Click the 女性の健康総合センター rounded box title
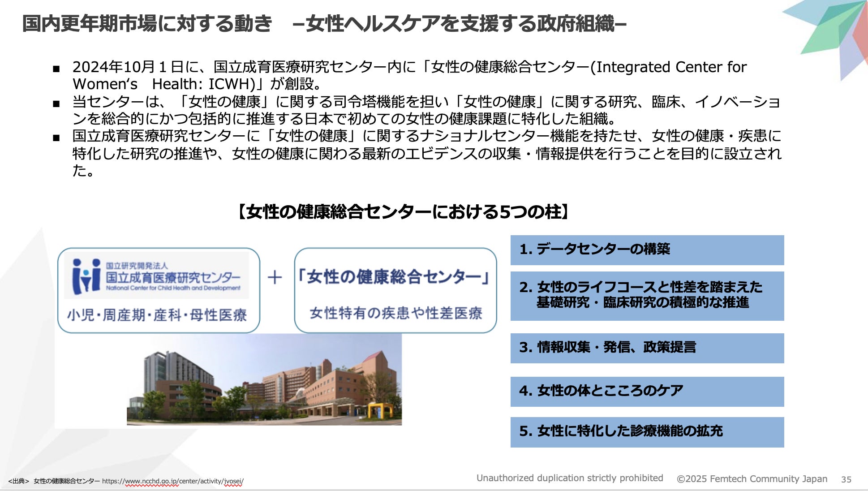The width and height of the screenshot is (868, 491). pos(394,277)
